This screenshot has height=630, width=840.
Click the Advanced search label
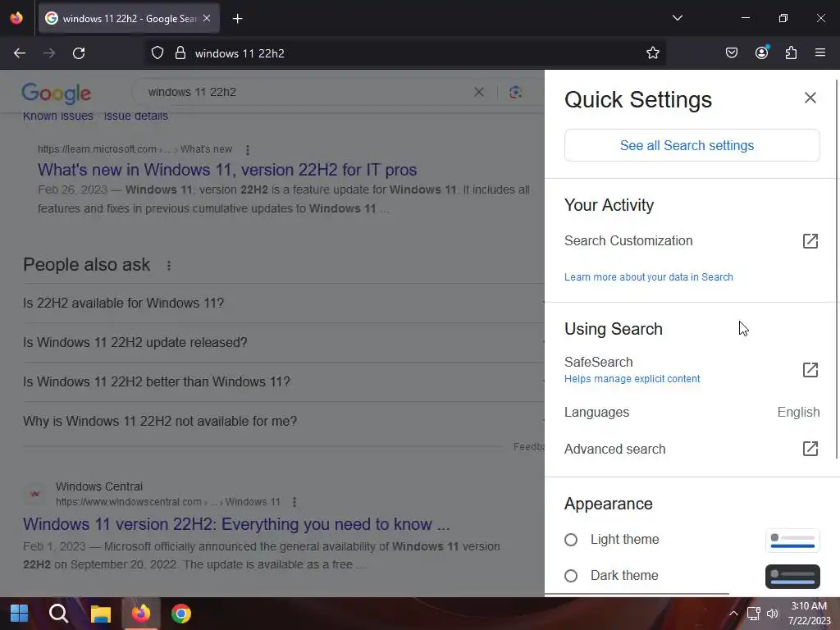[615, 449]
